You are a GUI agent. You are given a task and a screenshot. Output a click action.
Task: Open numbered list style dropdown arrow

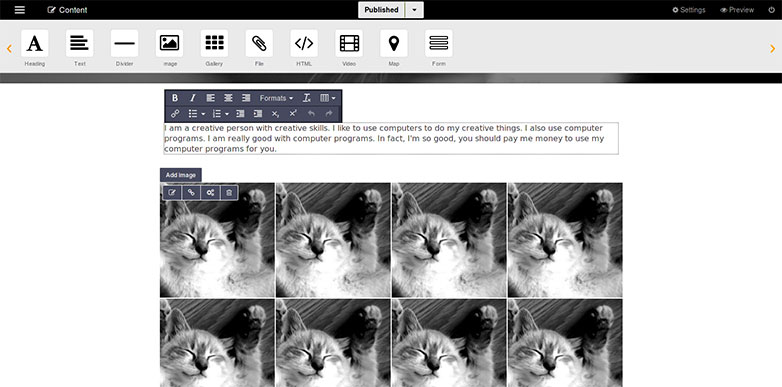(x=227, y=114)
